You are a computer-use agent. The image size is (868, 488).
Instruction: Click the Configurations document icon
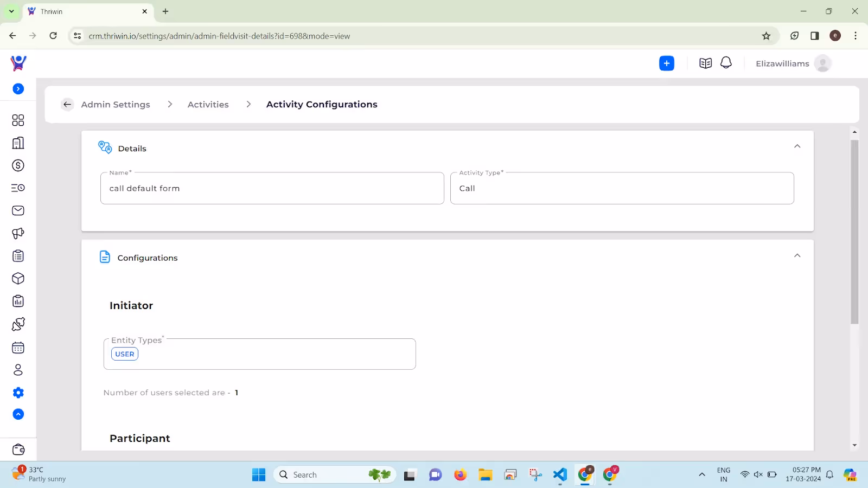tap(105, 257)
